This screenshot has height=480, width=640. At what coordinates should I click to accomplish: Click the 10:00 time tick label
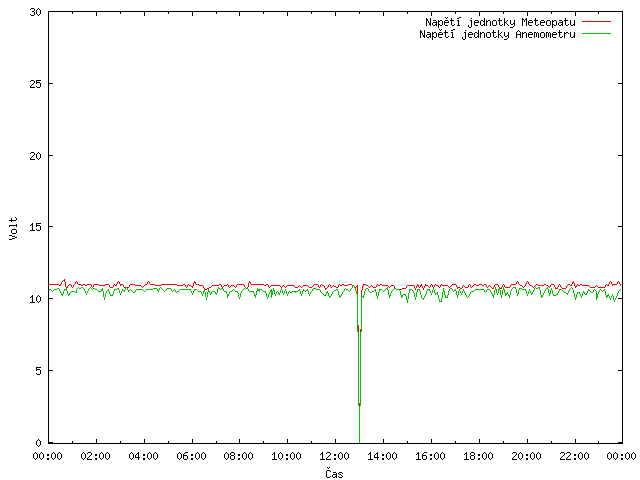(287, 456)
